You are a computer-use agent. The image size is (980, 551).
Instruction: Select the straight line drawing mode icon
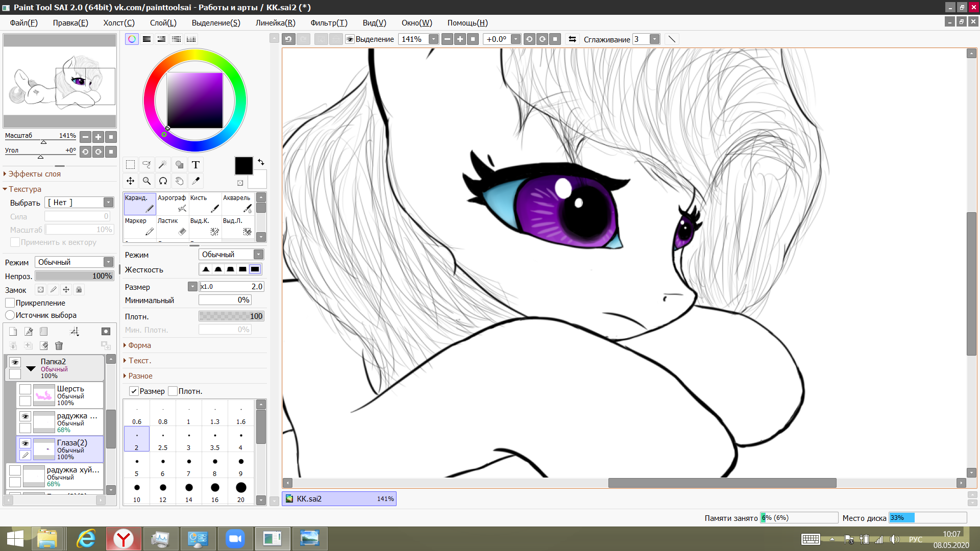[x=672, y=39]
